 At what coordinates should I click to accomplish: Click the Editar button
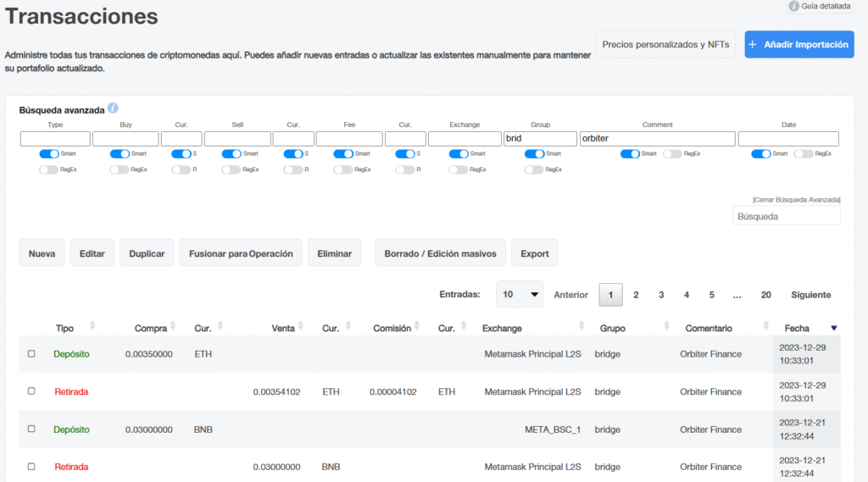(x=92, y=253)
